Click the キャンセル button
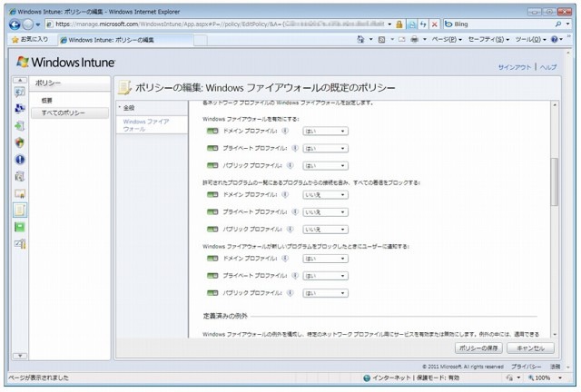This screenshot has height=392, width=581. (530, 348)
